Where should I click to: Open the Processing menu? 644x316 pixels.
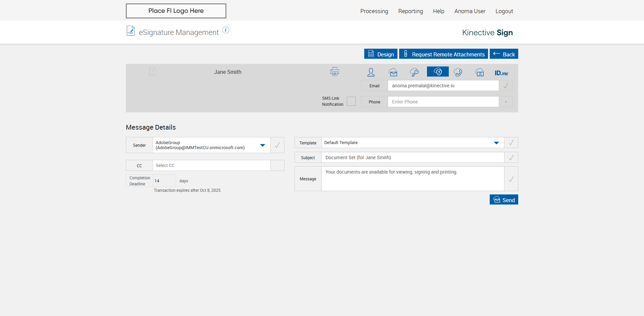point(374,11)
